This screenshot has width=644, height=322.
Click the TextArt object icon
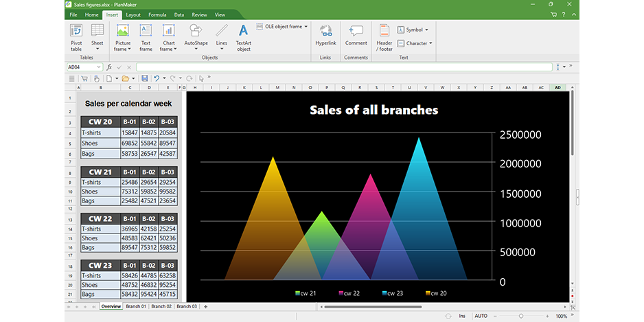point(243,37)
